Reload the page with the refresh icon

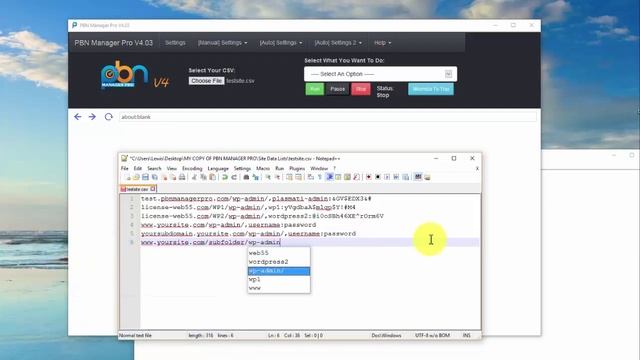(109, 117)
